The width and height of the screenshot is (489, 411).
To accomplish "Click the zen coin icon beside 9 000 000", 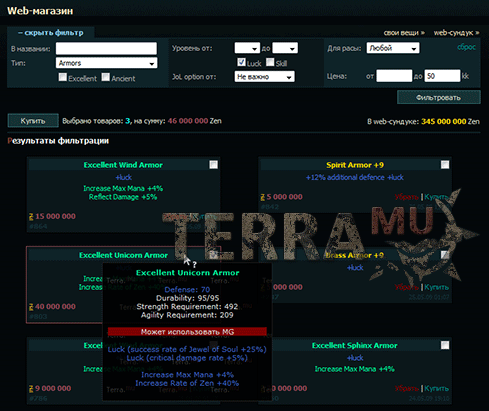I will click(31, 389).
